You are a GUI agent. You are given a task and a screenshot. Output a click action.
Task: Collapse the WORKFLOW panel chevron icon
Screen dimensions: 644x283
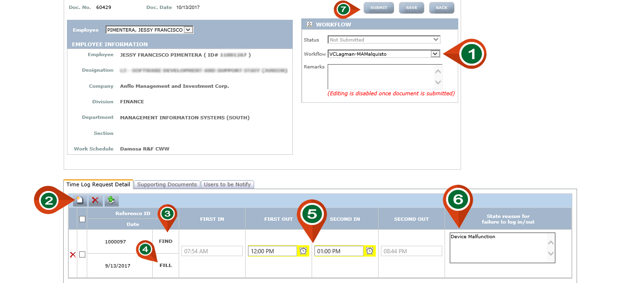(309, 25)
